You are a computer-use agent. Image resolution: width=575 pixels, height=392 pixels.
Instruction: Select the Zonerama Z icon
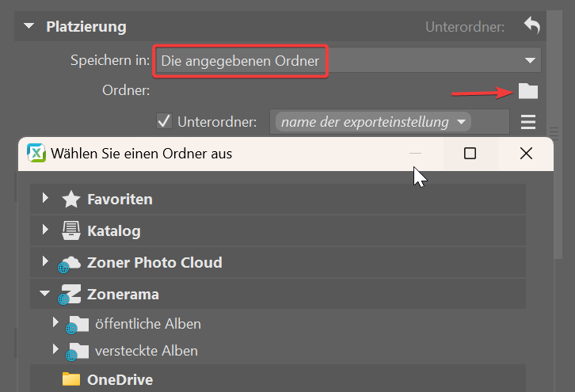(70, 295)
